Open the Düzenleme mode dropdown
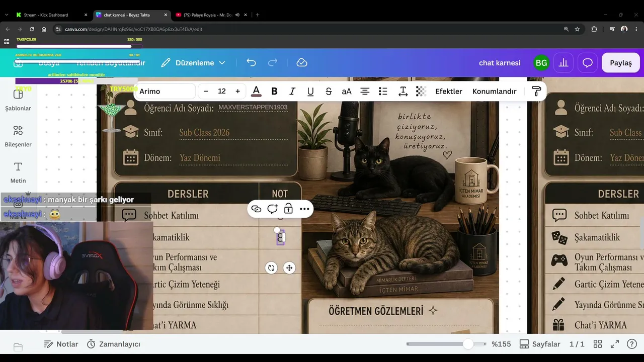644x362 pixels. tap(193, 63)
